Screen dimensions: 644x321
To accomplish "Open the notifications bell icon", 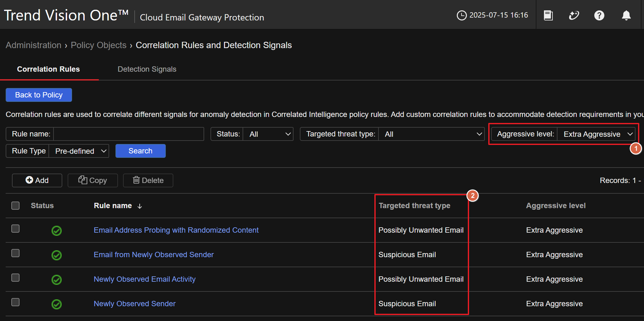I will coord(626,15).
